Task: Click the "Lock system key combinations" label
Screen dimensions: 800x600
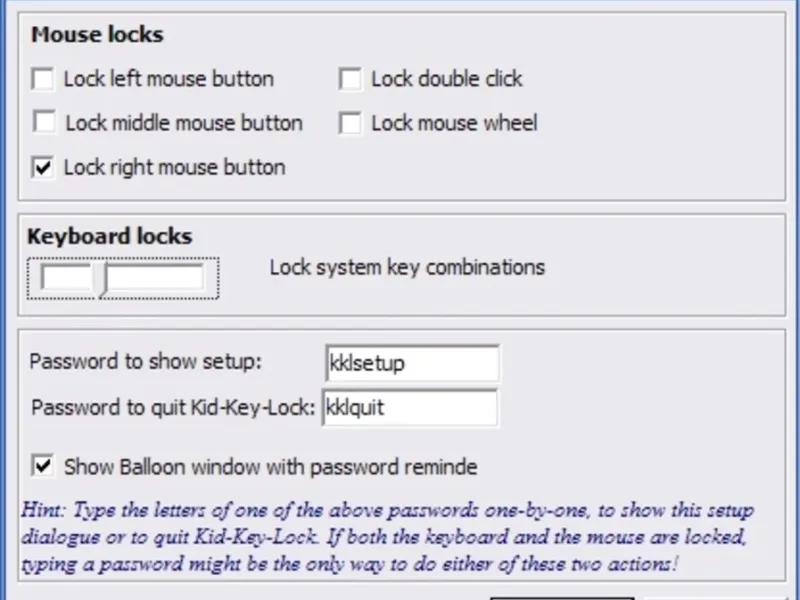Action: (407, 267)
